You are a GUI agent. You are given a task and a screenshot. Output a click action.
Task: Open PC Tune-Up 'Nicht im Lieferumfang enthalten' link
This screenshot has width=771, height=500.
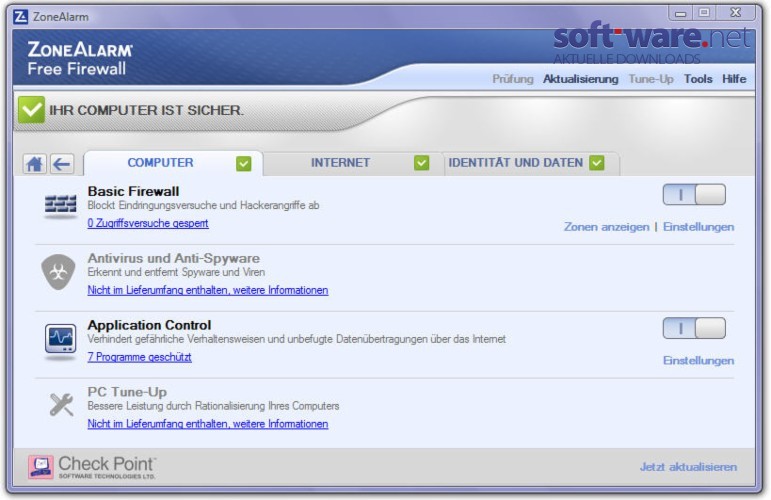[208, 424]
